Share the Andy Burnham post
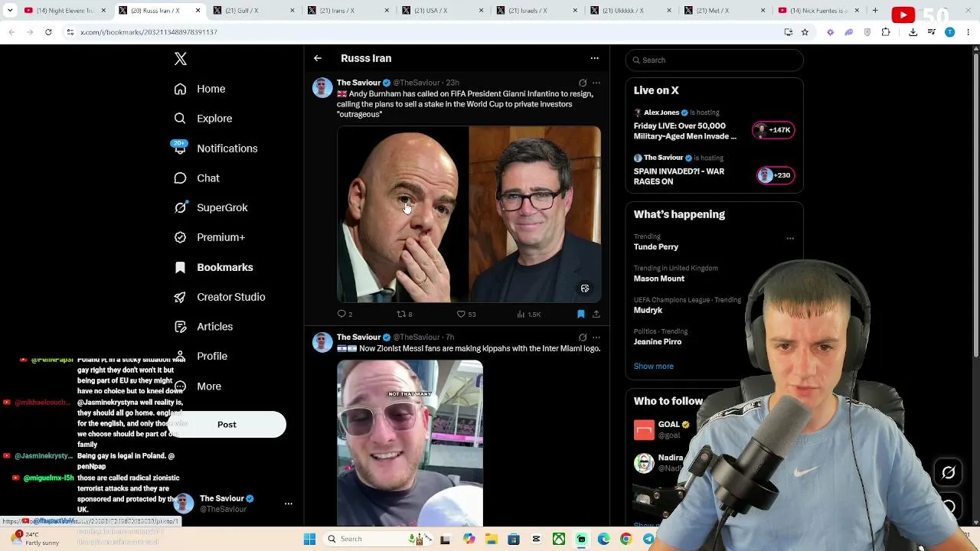This screenshot has height=551, width=980. coord(596,314)
